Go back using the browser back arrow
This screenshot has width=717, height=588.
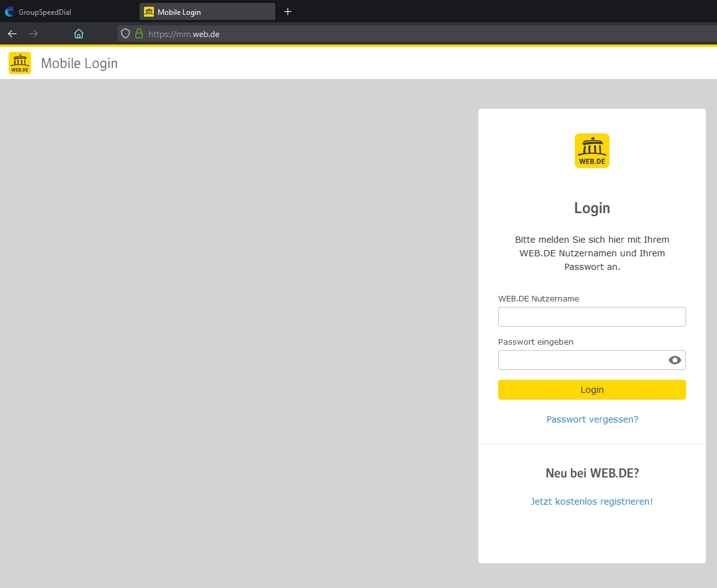coord(12,34)
